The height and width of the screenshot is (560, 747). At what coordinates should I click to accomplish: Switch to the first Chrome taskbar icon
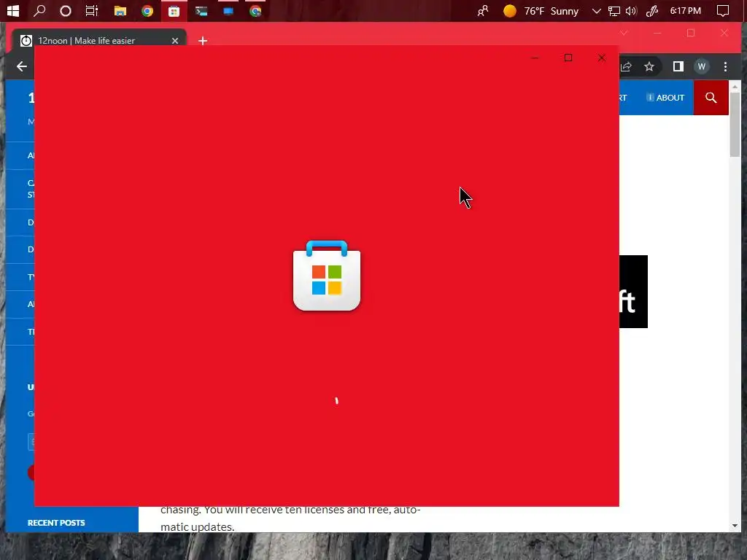(147, 11)
